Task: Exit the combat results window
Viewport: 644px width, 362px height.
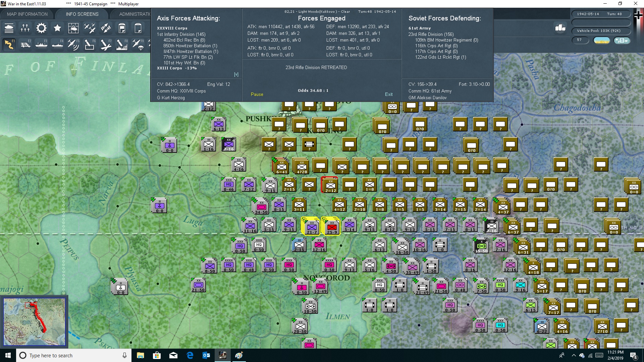Action: [389, 94]
